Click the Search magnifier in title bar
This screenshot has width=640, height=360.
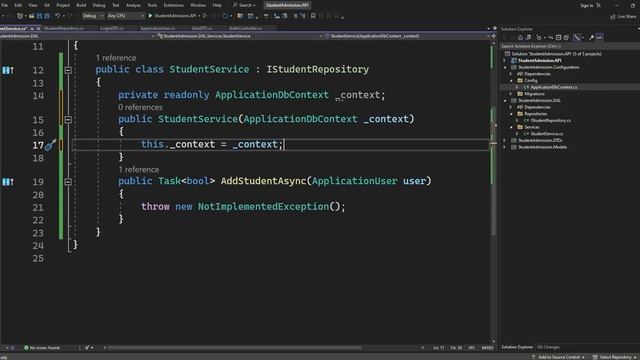(x=235, y=5)
